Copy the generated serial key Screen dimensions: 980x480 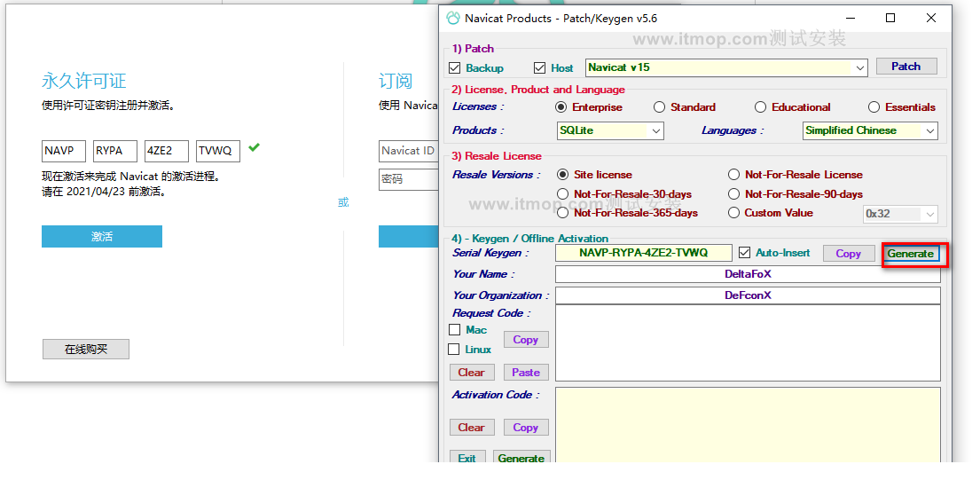pos(848,253)
